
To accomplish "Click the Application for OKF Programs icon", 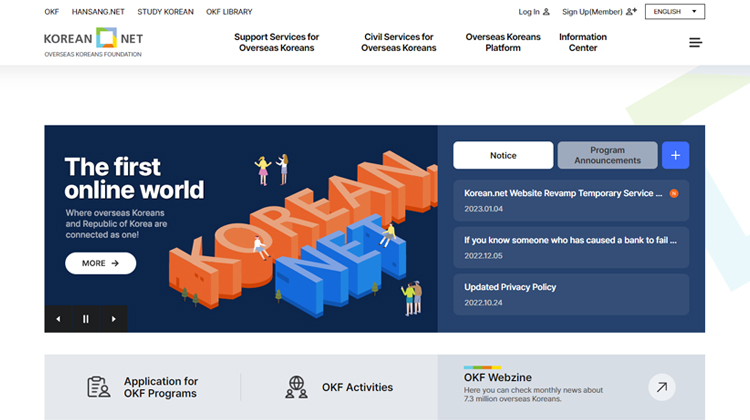I will (99, 387).
